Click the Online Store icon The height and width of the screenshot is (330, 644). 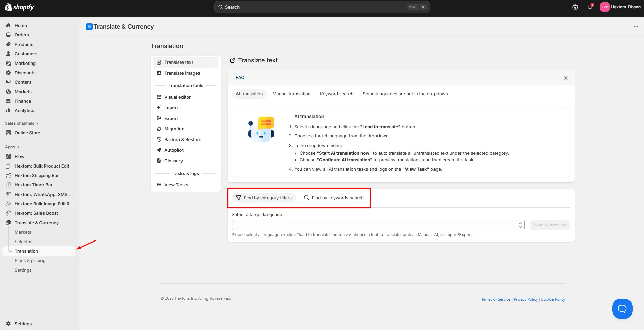tap(8, 133)
